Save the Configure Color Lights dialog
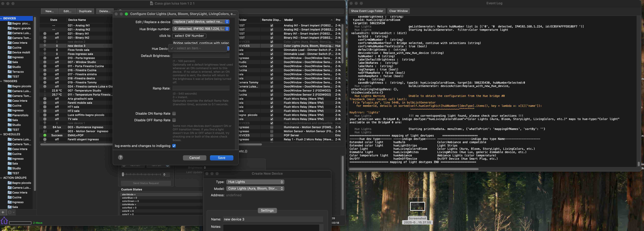 click(222, 158)
